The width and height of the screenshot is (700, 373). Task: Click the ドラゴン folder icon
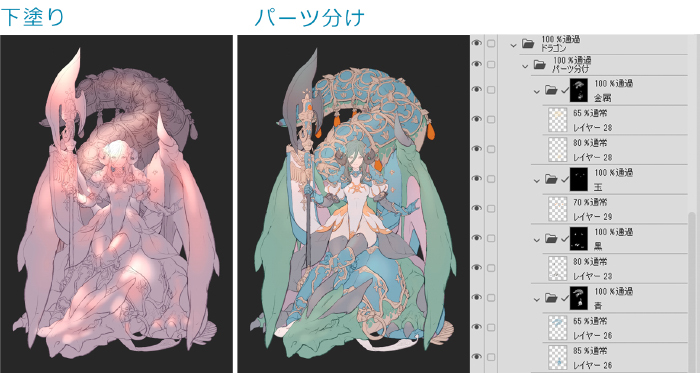click(528, 44)
